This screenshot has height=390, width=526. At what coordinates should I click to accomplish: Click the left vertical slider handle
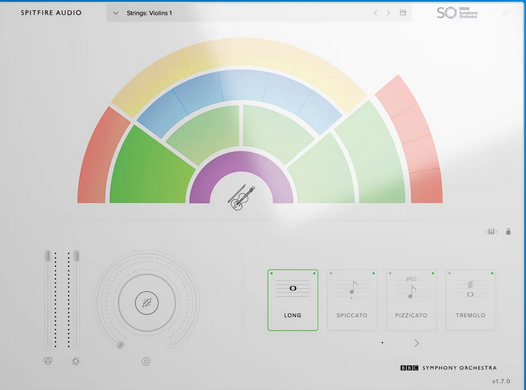point(47,256)
